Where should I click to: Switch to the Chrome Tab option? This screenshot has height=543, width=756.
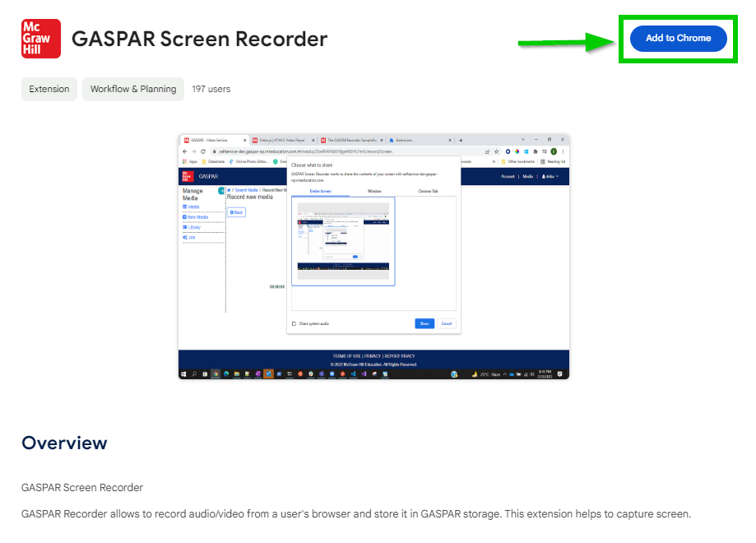pyautogui.click(x=428, y=192)
